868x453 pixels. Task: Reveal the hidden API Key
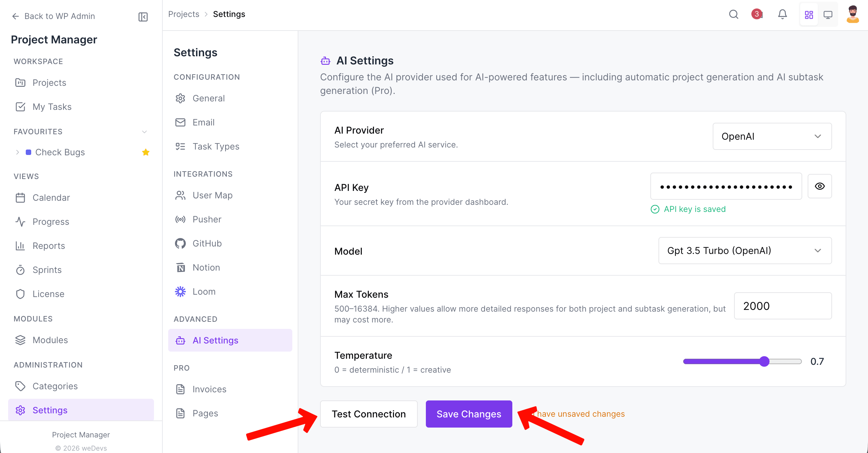(x=820, y=186)
